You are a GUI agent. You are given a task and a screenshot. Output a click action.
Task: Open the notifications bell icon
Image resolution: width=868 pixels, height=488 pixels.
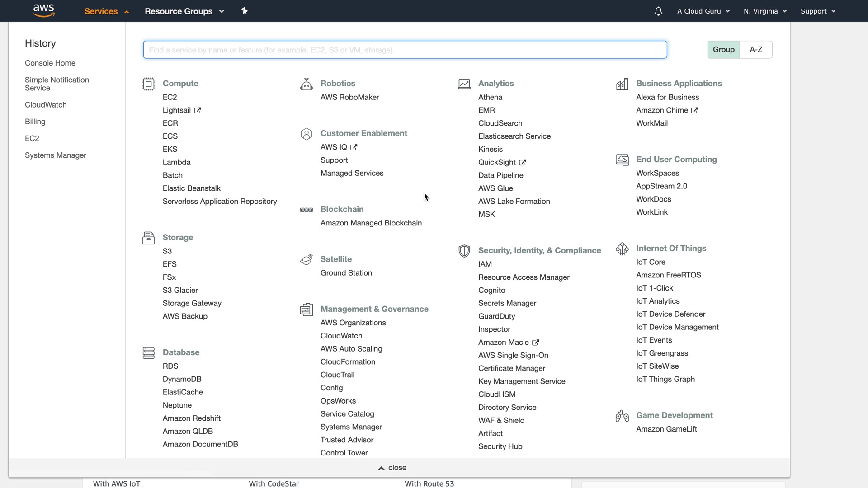658,11
